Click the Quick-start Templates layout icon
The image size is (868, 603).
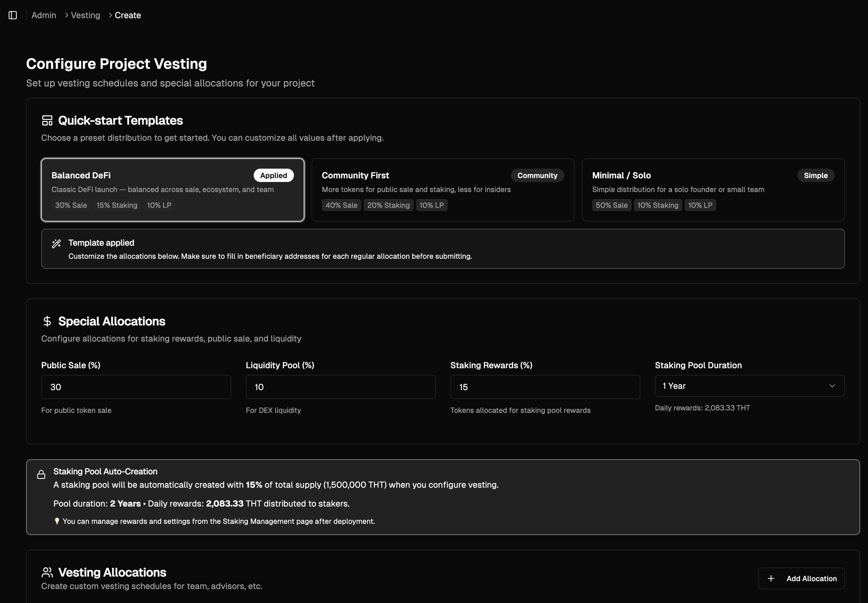click(x=47, y=120)
